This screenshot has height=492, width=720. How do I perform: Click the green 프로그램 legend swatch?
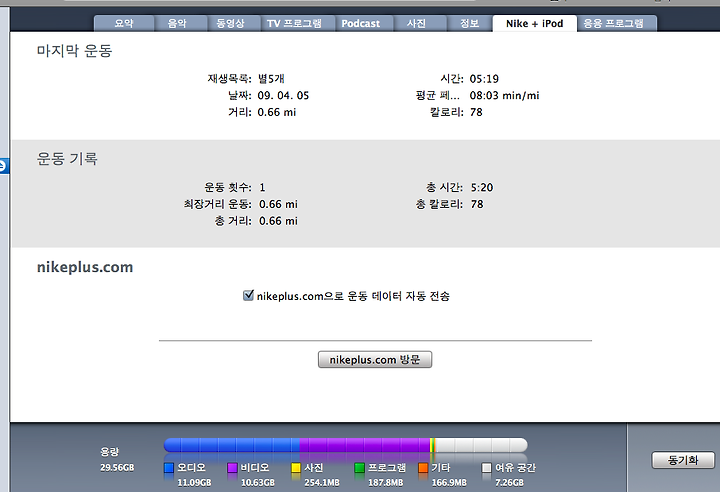360,468
